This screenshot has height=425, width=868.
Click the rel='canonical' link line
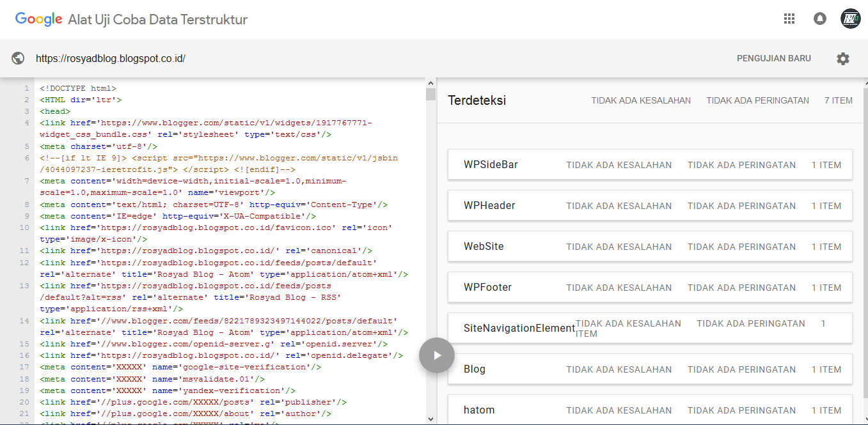[206, 251]
